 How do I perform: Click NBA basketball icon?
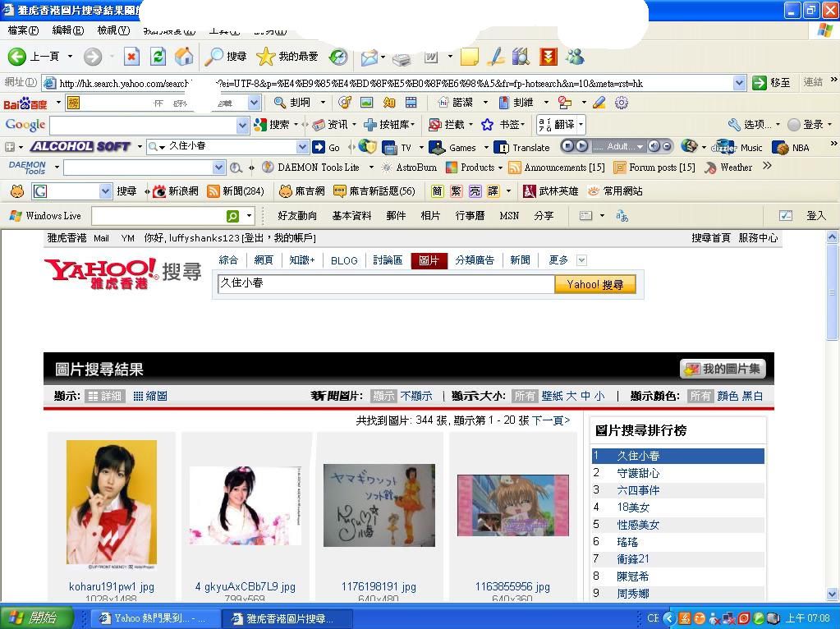[779, 147]
